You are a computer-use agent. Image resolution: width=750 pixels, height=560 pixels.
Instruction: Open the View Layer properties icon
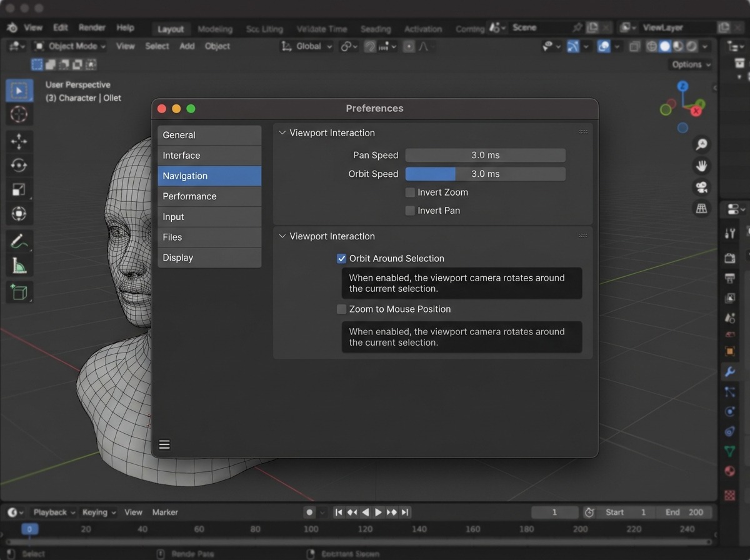730,298
